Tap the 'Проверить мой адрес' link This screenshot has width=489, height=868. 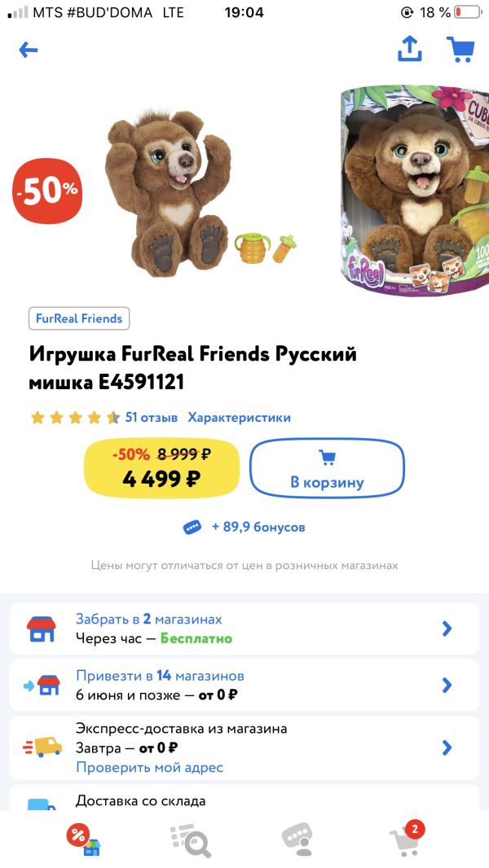(149, 767)
